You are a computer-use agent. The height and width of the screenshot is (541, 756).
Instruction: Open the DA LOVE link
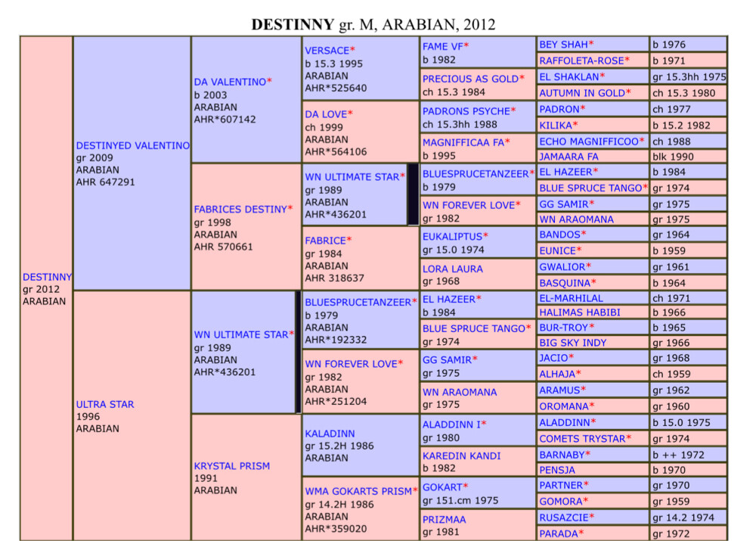tap(326, 114)
